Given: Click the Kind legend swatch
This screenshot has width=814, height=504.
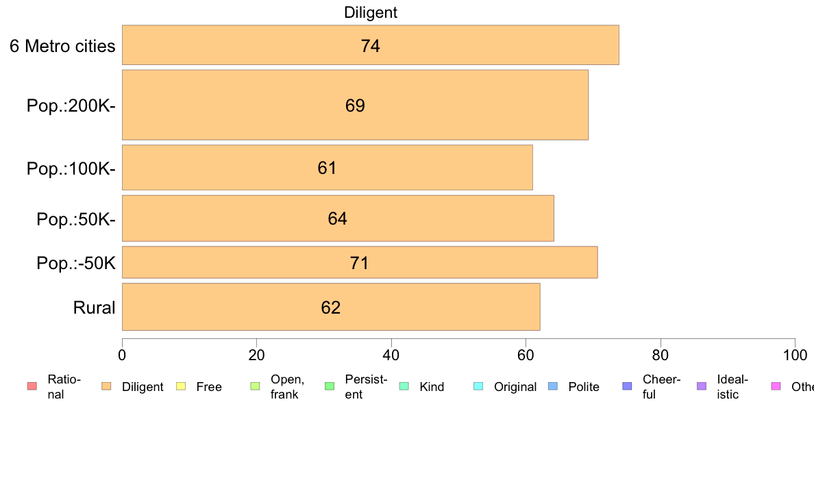Looking at the screenshot, I should tap(404, 386).
